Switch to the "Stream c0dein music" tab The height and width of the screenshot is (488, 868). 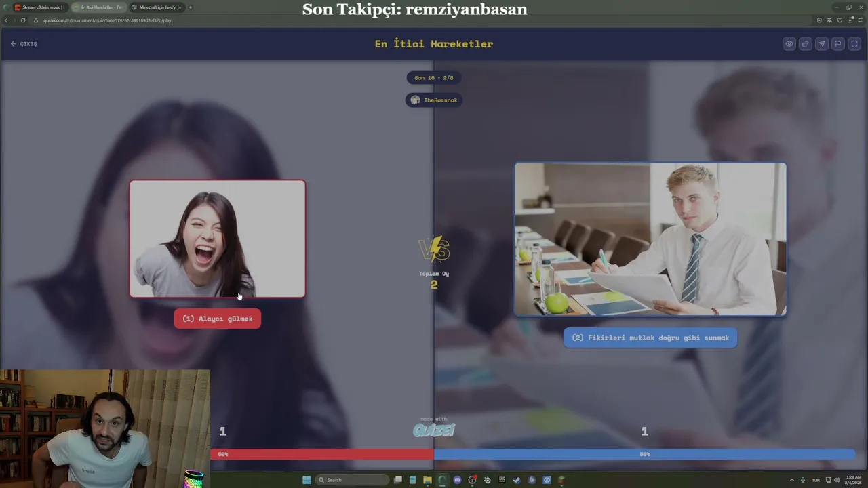click(39, 7)
